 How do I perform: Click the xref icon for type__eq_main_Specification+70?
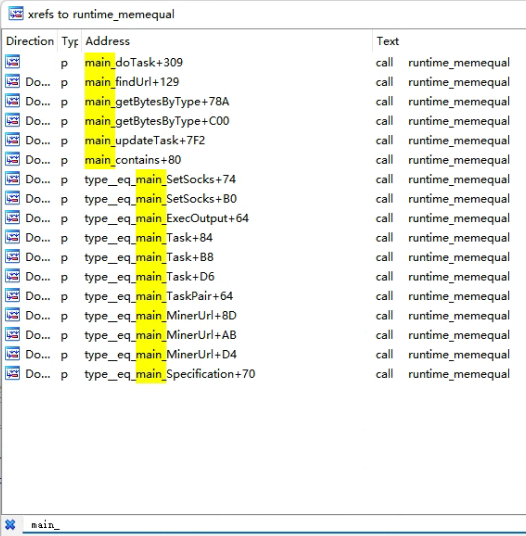[12, 374]
